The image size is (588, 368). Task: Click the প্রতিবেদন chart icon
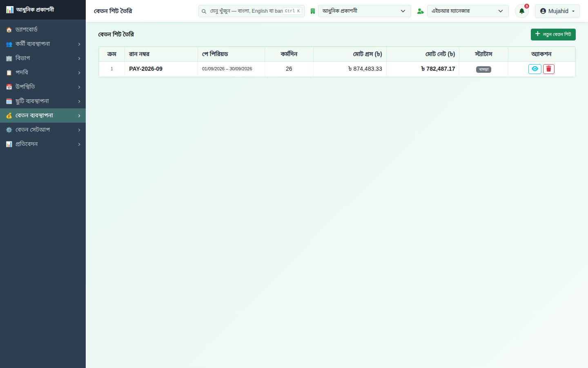(9, 144)
